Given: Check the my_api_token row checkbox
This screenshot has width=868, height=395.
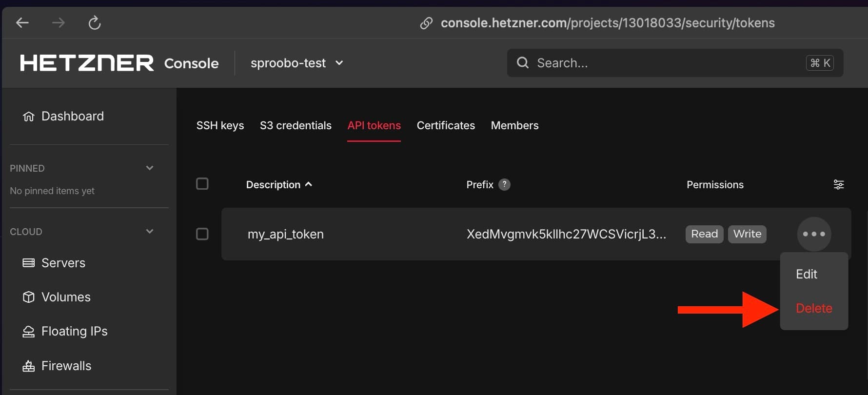Looking at the screenshot, I should [x=202, y=234].
